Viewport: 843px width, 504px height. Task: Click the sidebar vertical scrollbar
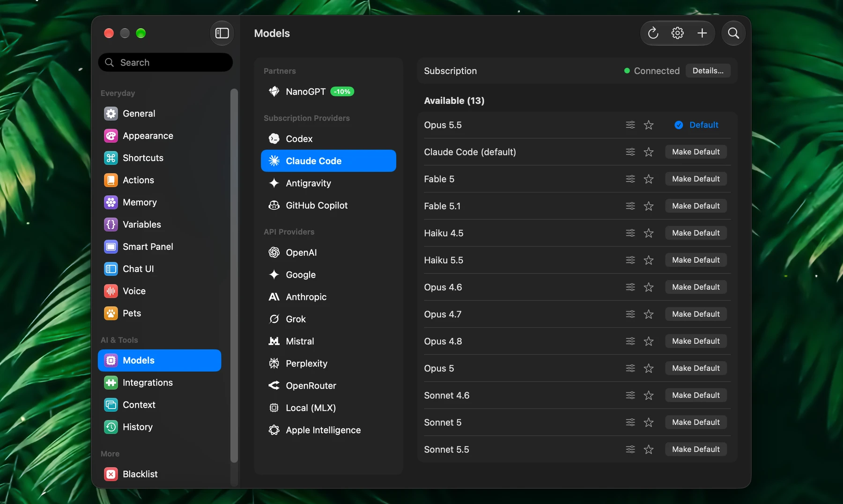(234, 276)
